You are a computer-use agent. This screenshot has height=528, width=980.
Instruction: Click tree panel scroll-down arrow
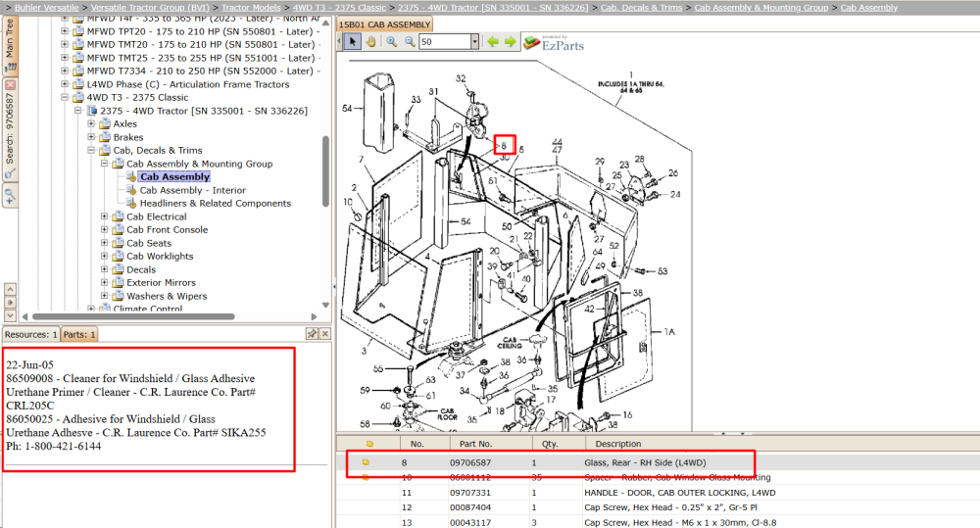tap(325, 305)
